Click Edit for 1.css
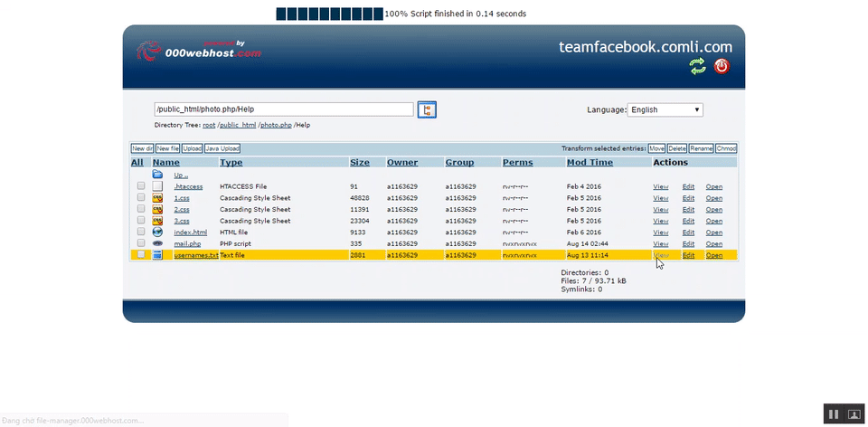 pos(688,198)
